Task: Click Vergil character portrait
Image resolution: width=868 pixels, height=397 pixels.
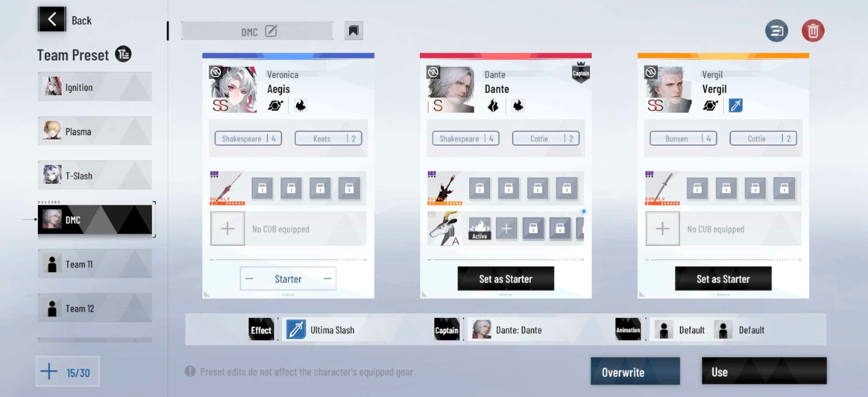Action: (668, 89)
